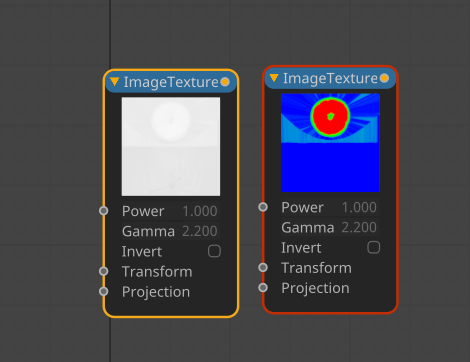Click Power field in yellow-outlined node
This screenshot has height=362, width=470.
[x=170, y=211]
